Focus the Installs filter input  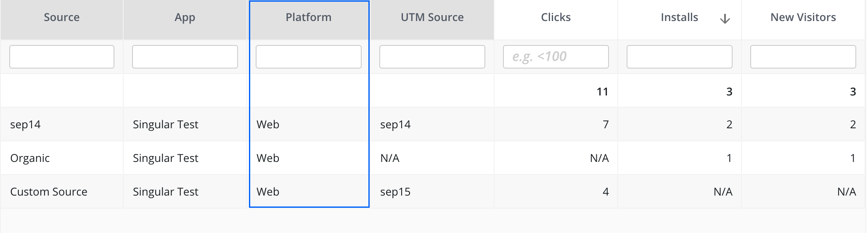point(680,57)
